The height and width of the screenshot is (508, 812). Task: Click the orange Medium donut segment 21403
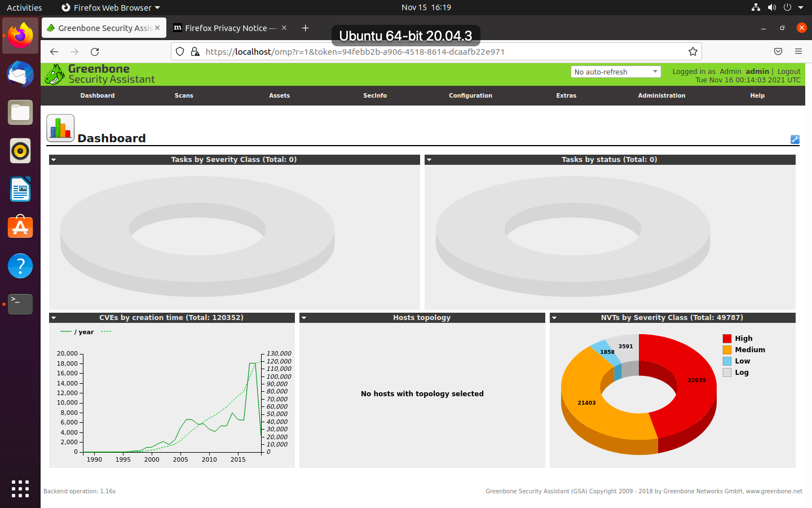pos(586,402)
